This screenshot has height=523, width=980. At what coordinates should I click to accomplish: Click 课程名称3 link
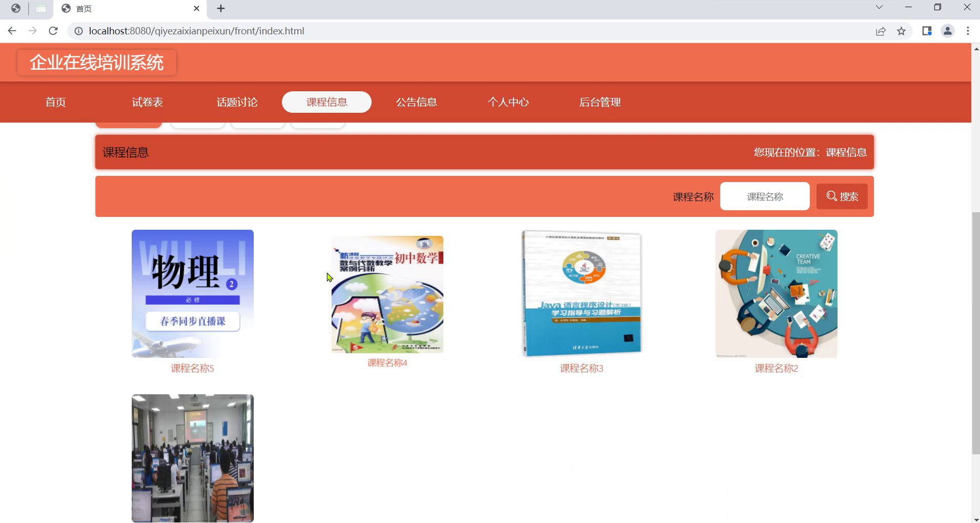tap(582, 368)
